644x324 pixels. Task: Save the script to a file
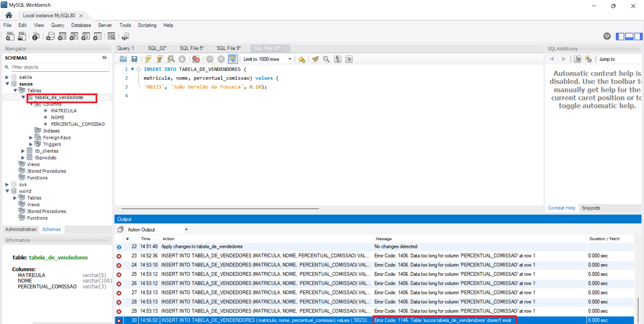tap(134, 59)
